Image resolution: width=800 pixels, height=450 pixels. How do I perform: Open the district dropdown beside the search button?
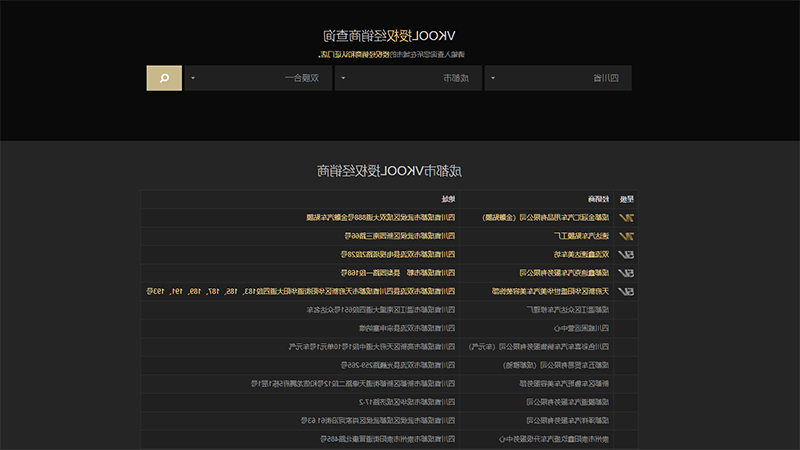(x=258, y=78)
